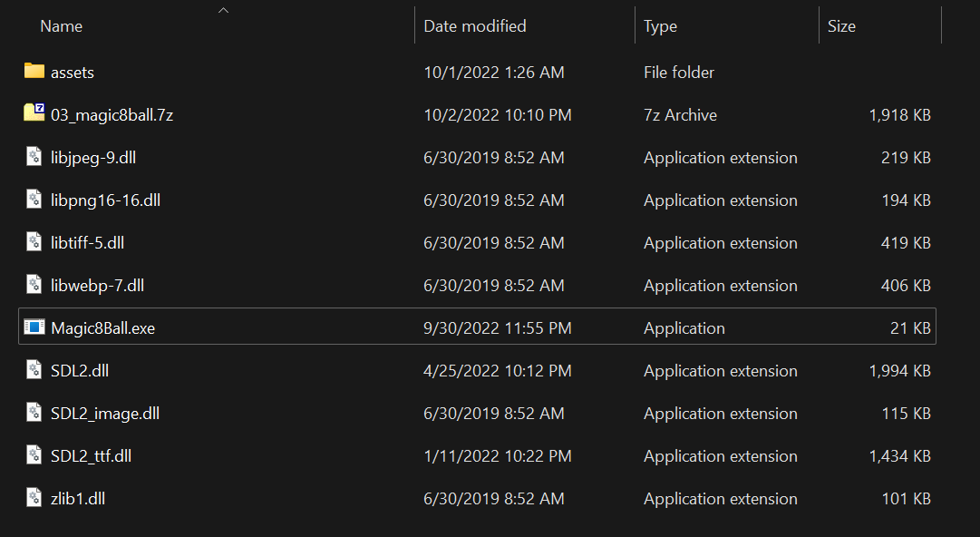The image size is (980, 537).
Task: Click the SDL2.dll icon
Action: tap(34, 370)
